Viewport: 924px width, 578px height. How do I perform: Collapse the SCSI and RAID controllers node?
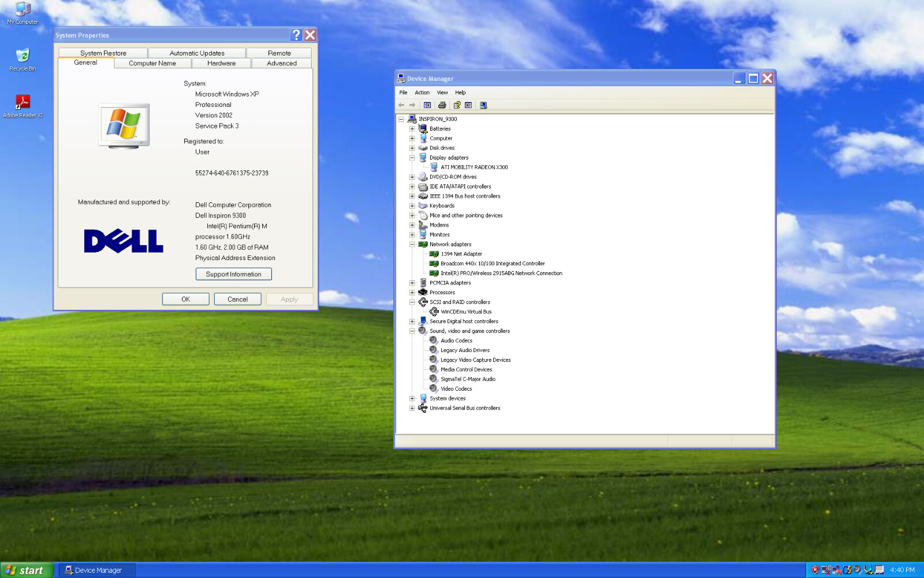412,302
